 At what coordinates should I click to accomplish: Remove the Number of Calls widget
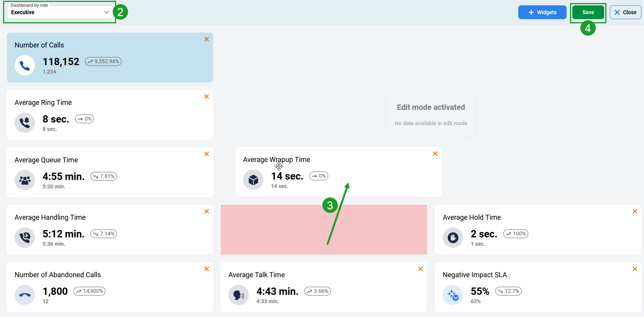point(207,39)
